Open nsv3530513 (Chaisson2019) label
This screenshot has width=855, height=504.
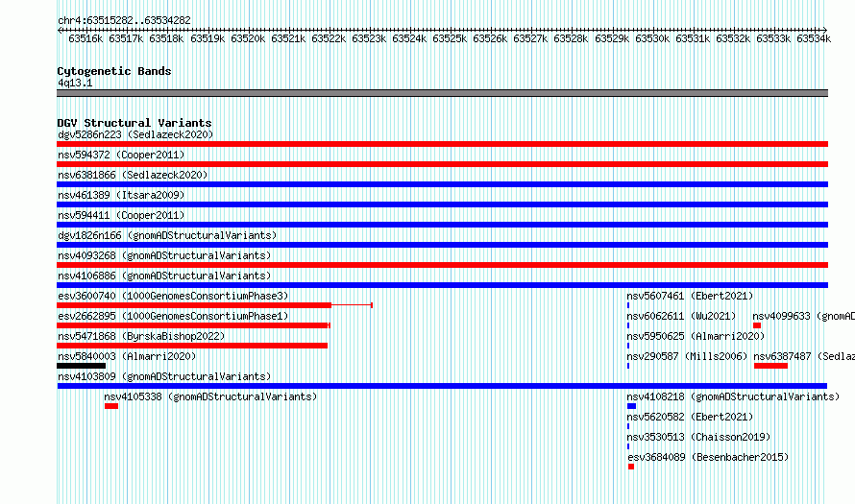click(x=698, y=437)
